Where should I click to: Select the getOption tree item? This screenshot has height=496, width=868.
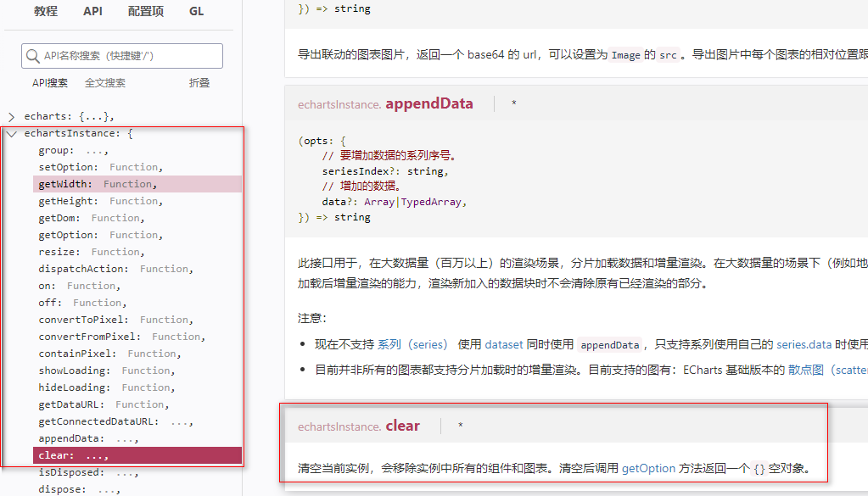(x=137, y=235)
